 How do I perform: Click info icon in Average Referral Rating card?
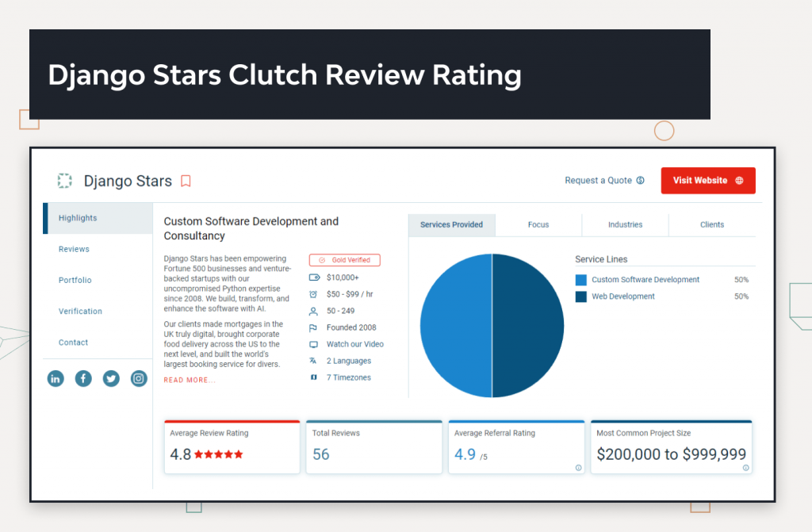coord(578,468)
